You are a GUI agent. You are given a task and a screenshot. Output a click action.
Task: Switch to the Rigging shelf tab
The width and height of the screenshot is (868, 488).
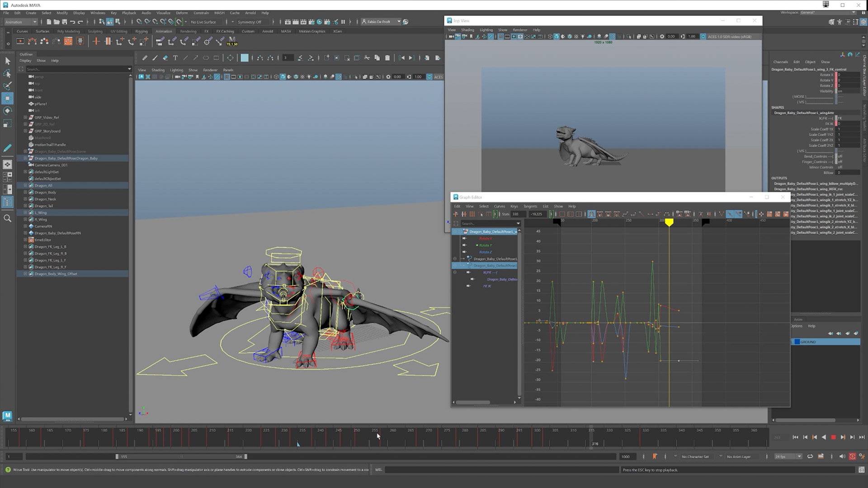click(x=141, y=31)
